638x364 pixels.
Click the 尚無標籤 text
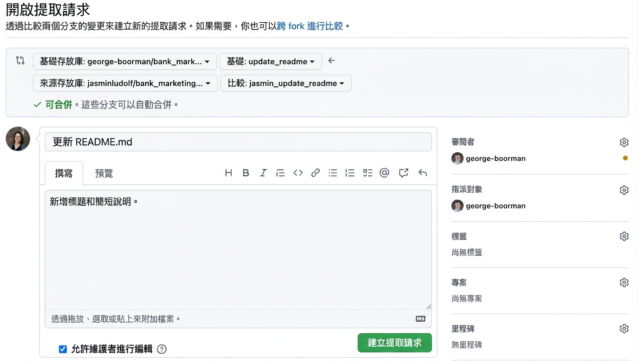pos(467,253)
